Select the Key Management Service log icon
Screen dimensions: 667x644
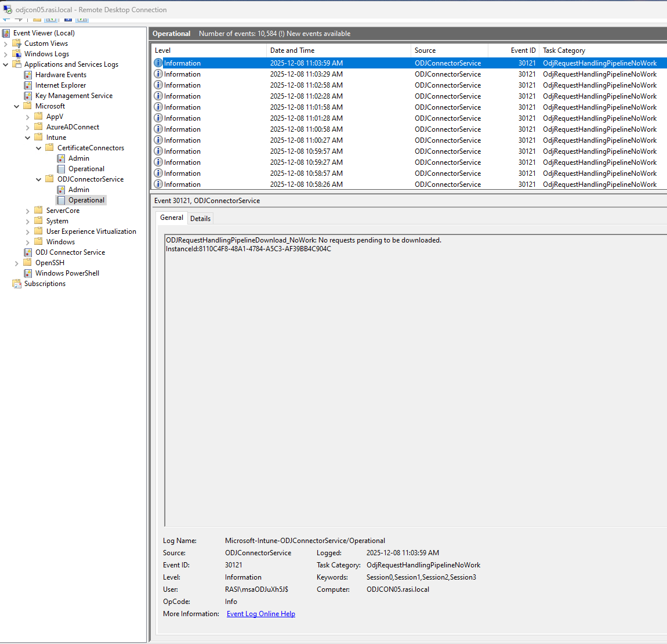(28, 96)
